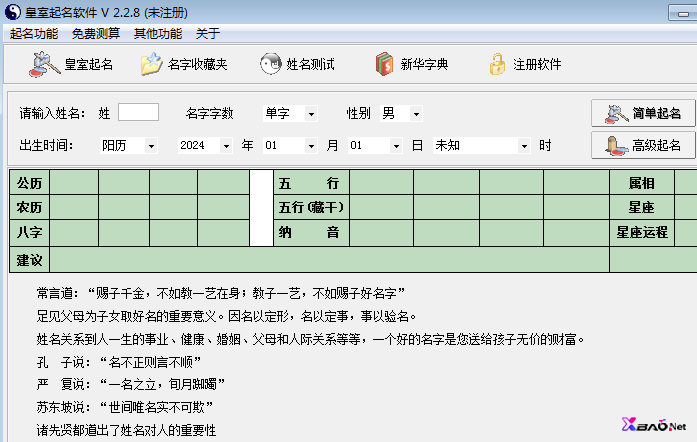
Task: Click the 纳 音 header cell
Action: point(311,232)
